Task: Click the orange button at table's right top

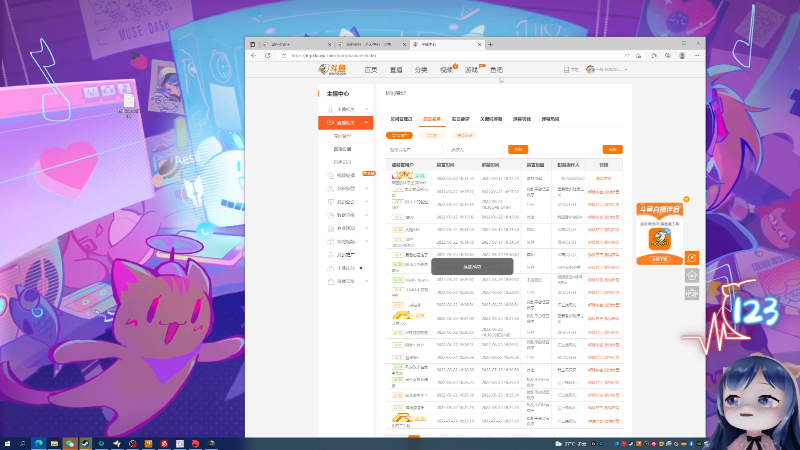Action: tap(612, 149)
